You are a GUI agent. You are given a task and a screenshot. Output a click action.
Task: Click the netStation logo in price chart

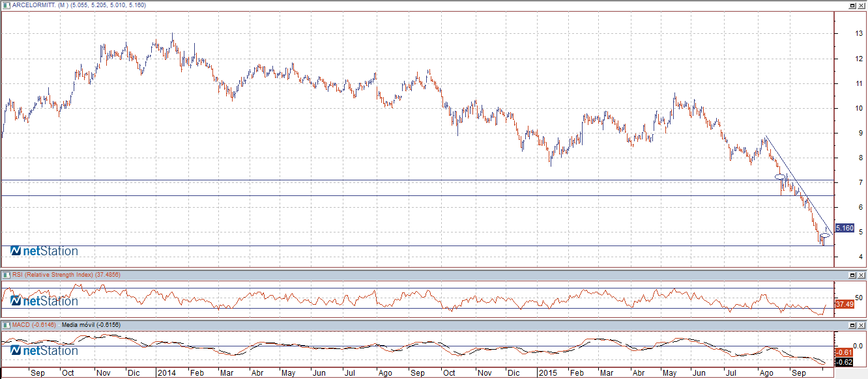[x=44, y=251]
